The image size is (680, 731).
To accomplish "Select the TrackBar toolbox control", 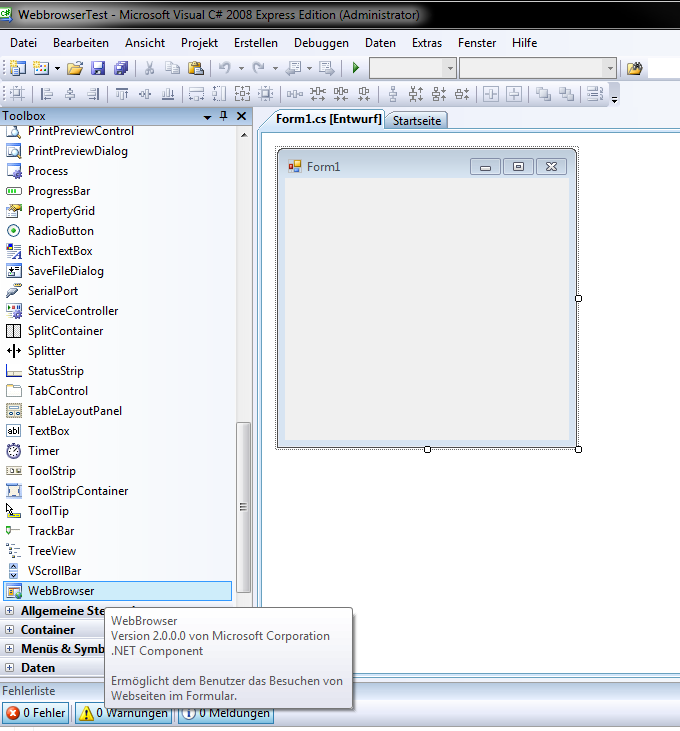I will [117, 531].
